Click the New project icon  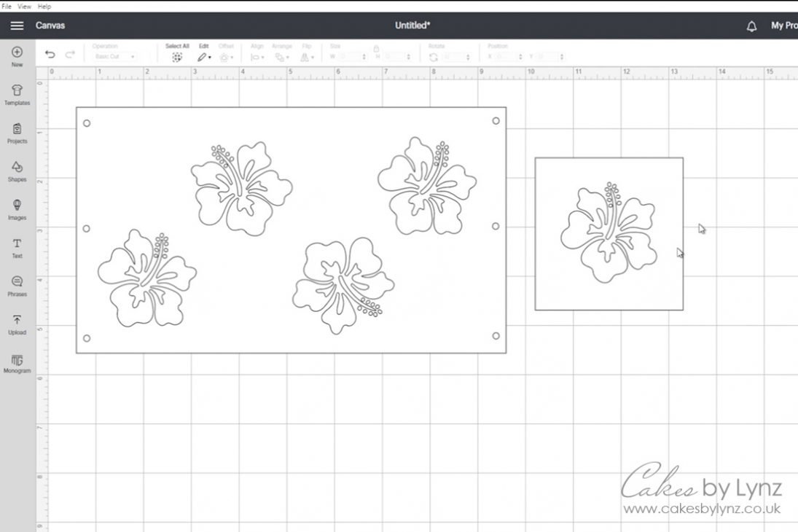(17, 53)
